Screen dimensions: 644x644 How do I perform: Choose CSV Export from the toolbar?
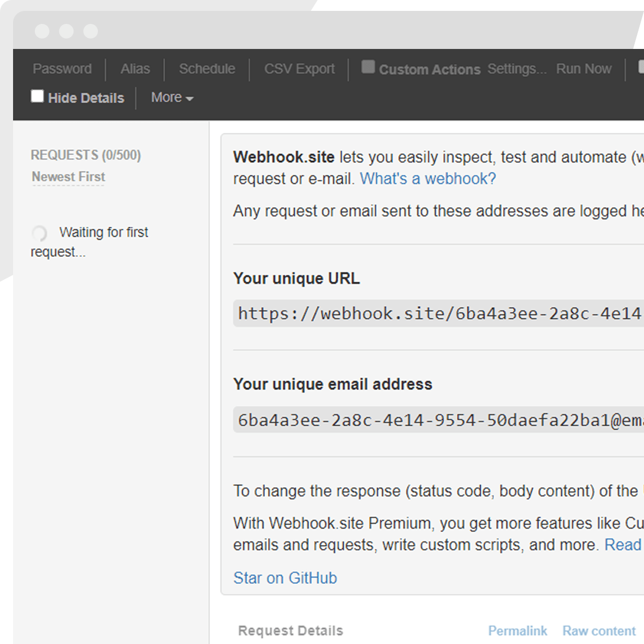(x=299, y=69)
